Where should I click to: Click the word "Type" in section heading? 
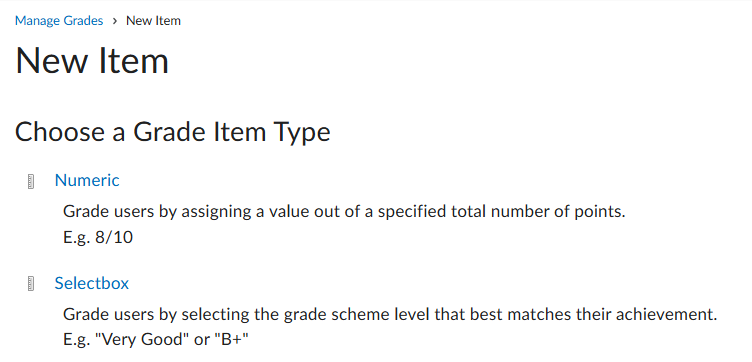coord(302,133)
